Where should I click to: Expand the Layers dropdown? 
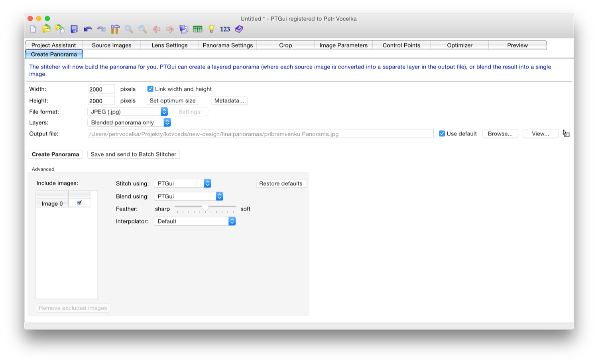[129, 122]
